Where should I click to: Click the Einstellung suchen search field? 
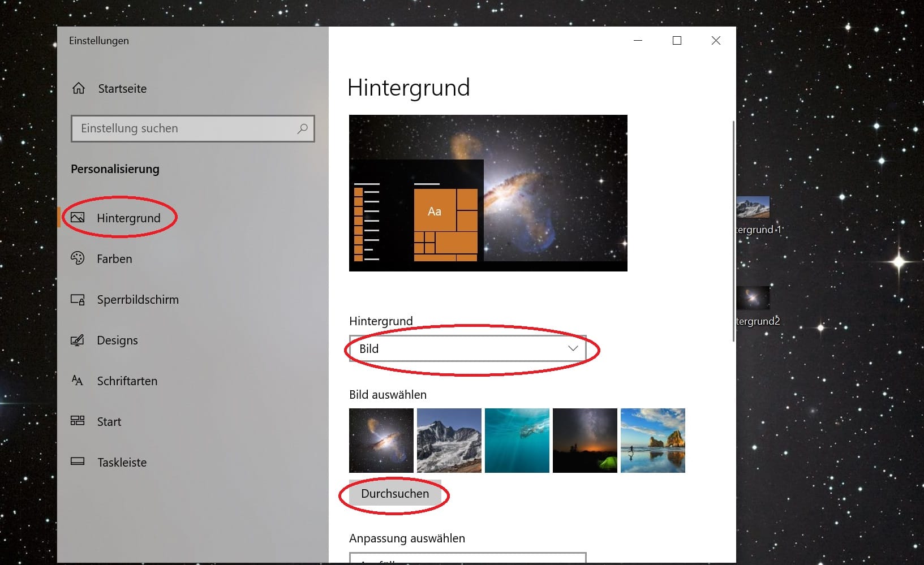[x=192, y=128]
